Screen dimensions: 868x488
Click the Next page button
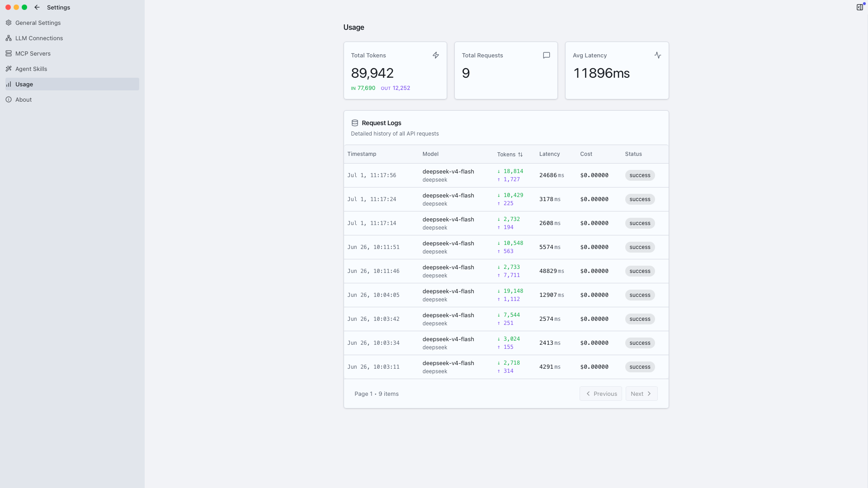pos(642,394)
